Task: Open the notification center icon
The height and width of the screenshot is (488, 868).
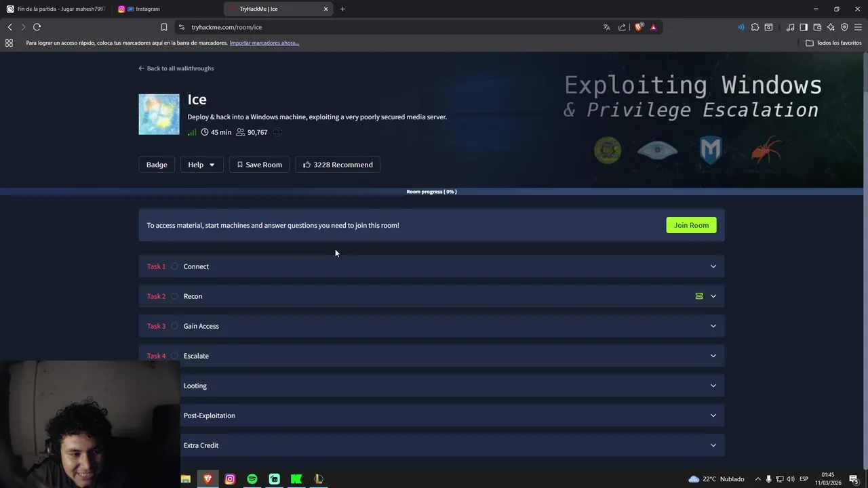Action: [x=854, y=479]
